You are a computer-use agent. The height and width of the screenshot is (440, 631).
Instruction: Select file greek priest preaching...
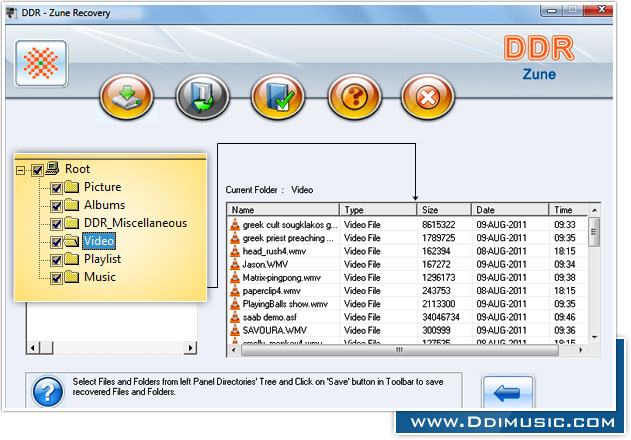click(x=288, y=238)
